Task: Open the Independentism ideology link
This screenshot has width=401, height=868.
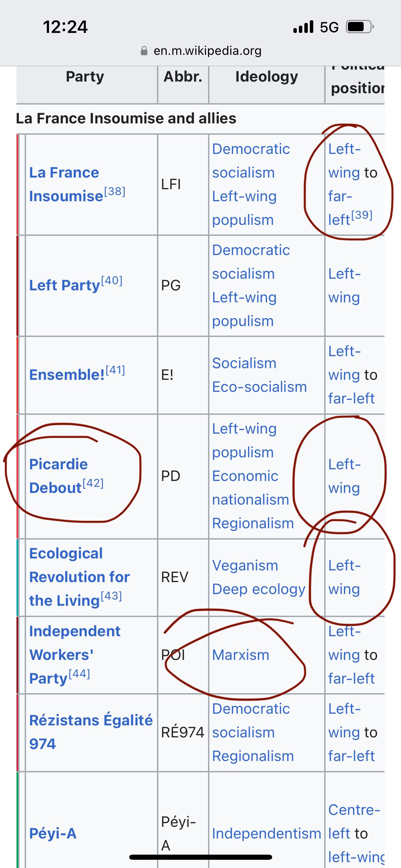Action: (266, 833)
